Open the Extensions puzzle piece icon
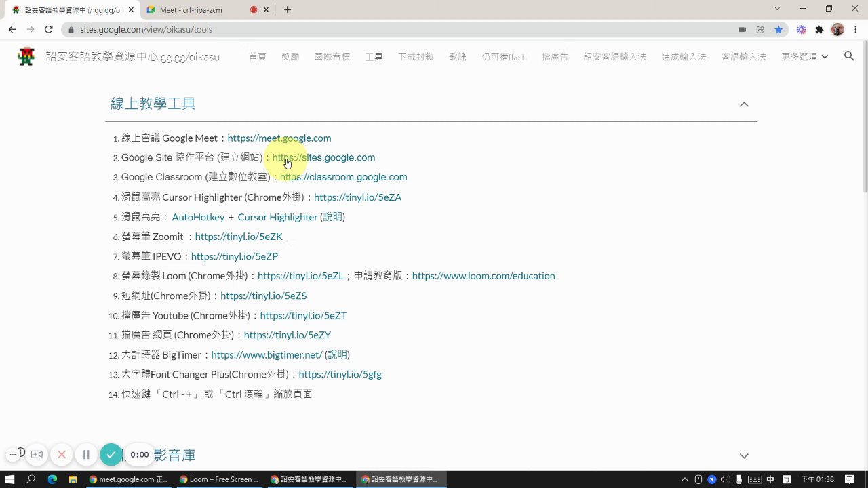868x488 pixels. point(819,29)
